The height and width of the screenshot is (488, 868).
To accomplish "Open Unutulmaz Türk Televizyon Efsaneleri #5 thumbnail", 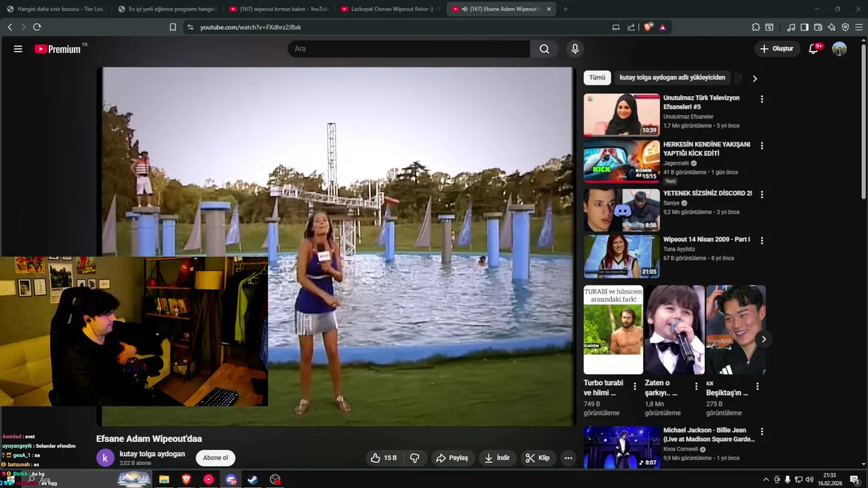I will pyautogui.click(x=621, y=115).
